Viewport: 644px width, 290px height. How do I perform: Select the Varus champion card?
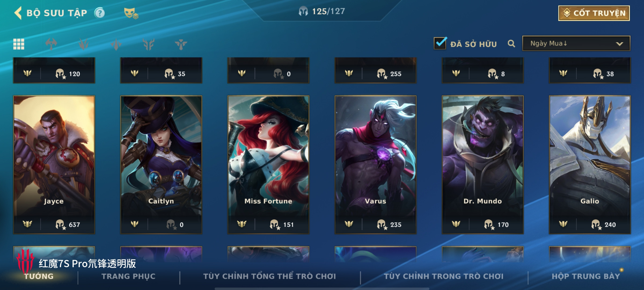click(x=375, y=165)
